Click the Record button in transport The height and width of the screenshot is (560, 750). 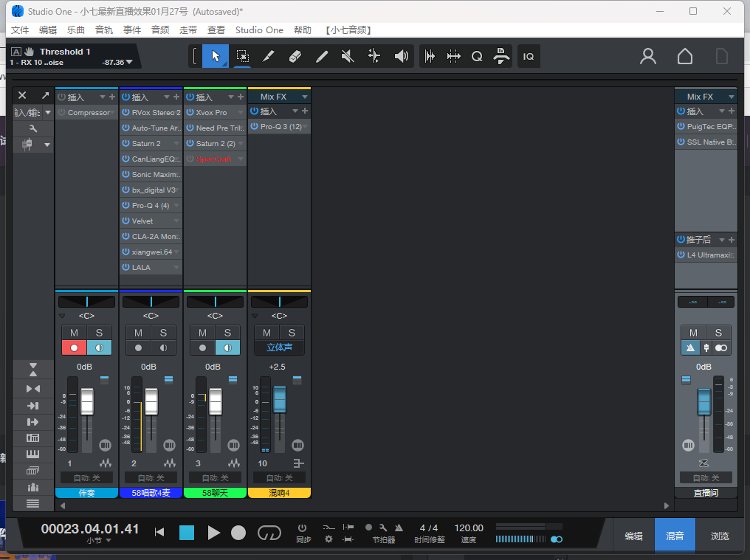pos(238,533)
